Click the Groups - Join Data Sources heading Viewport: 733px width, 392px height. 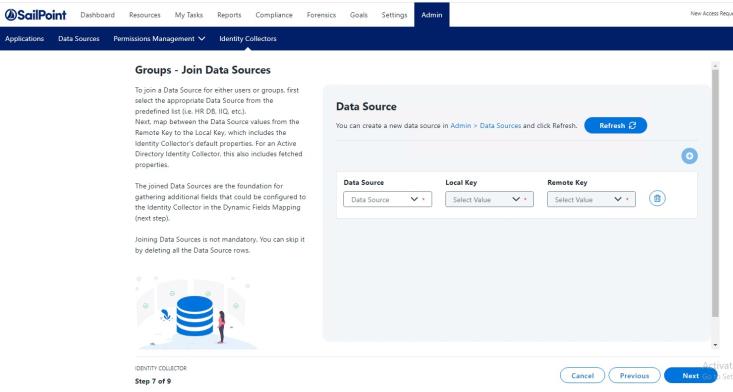pos(203,70)
